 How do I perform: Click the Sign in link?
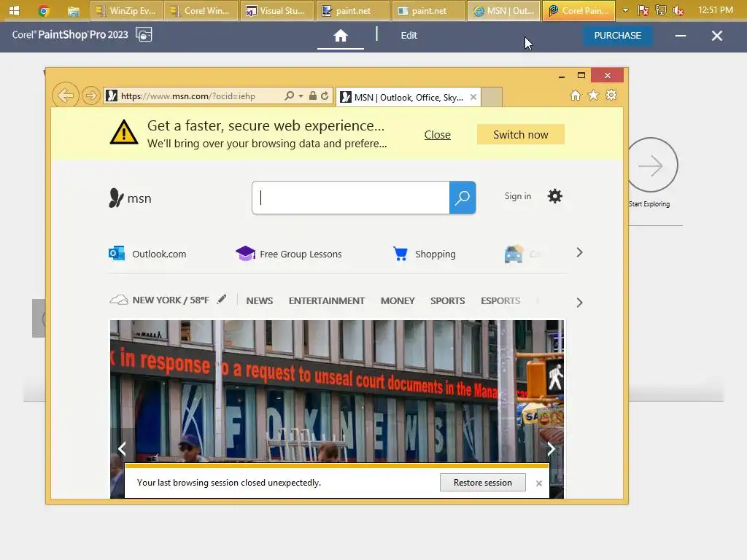pos(518,196)
